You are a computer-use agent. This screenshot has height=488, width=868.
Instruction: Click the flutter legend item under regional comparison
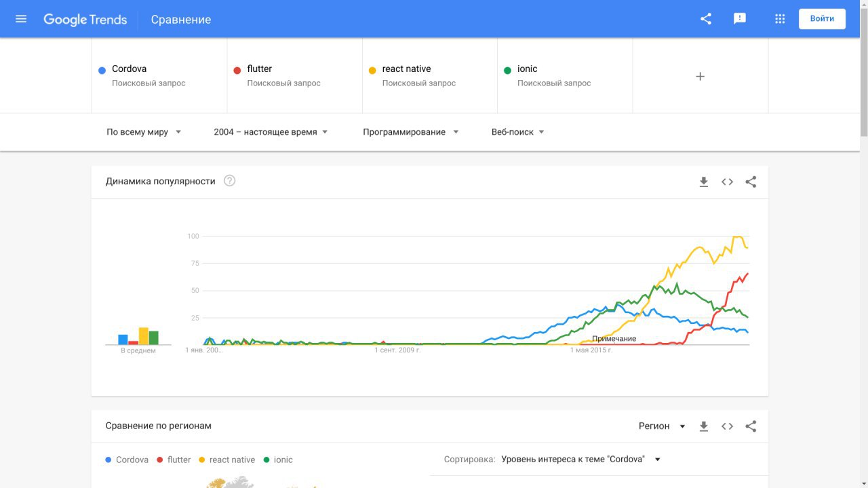point(174,460)
